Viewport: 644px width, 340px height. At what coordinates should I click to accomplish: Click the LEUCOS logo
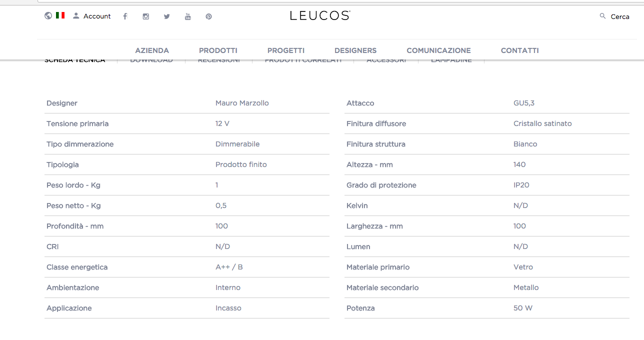coord(320,15)
